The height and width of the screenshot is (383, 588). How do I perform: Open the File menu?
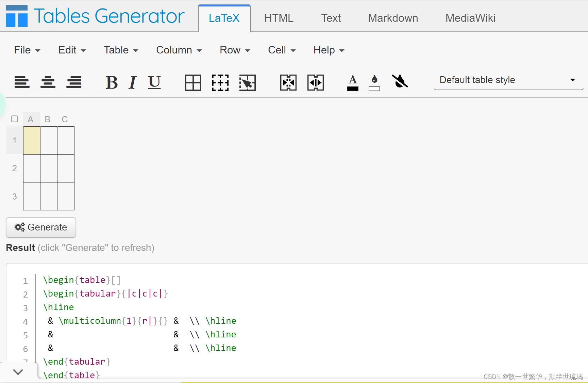[x=27, y=50]
